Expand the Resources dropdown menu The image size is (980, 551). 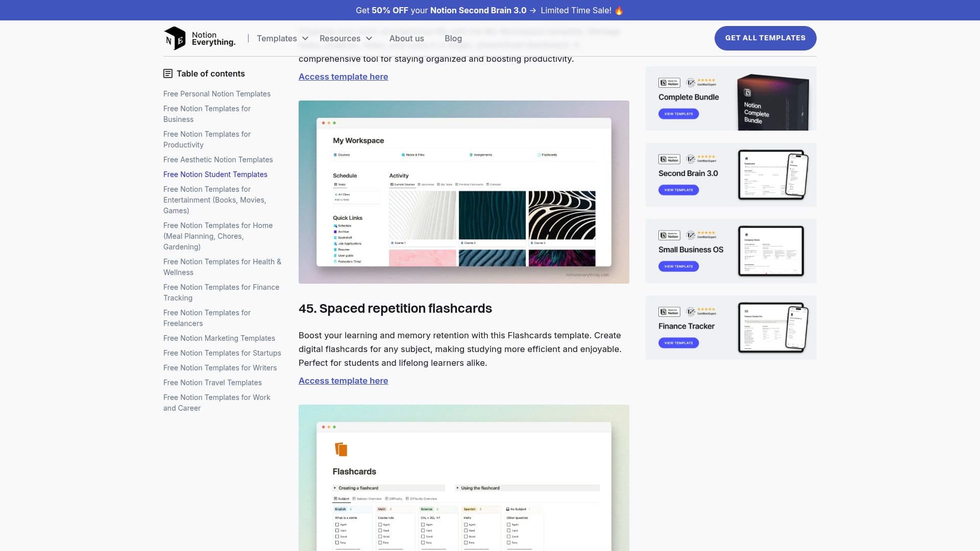[346, 38]
